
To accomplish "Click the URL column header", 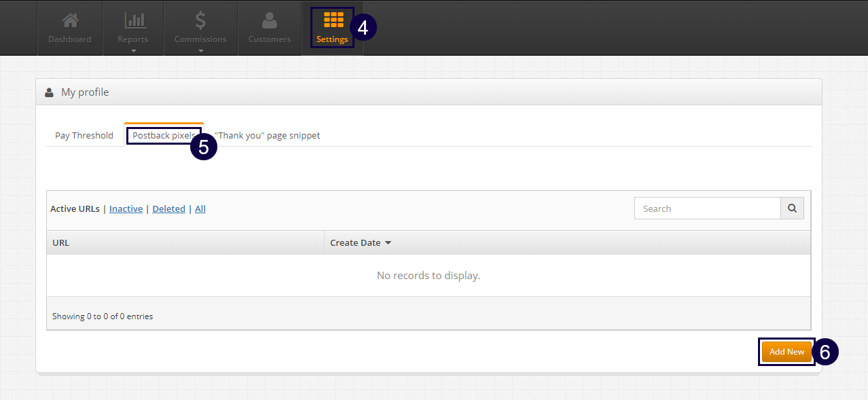I will coord(61,242).
